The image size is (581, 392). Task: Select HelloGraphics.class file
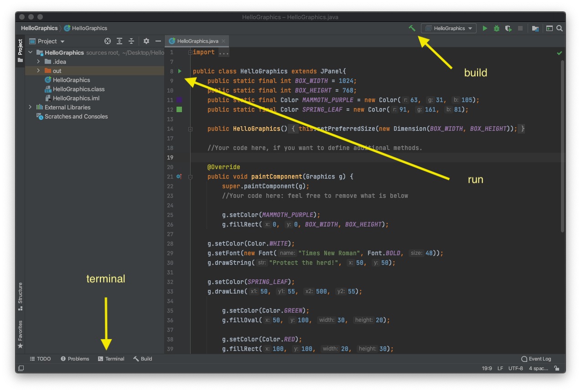coord(75,89)
